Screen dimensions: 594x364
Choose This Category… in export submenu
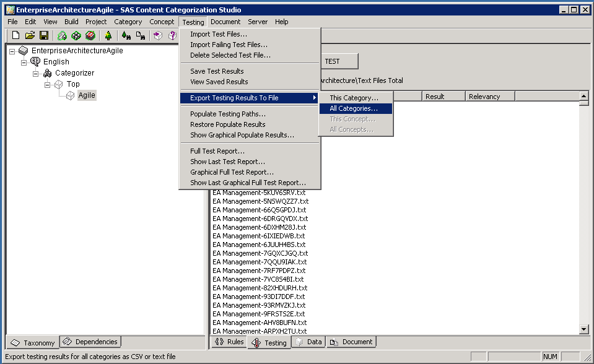[356, 98]
